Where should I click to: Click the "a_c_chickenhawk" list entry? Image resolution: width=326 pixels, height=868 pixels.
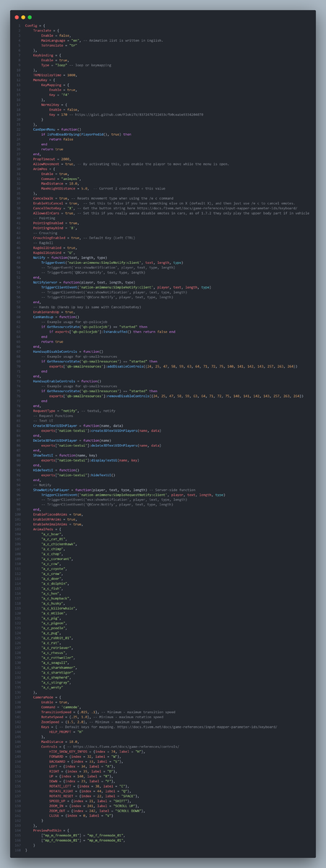[x=59, y=544]
